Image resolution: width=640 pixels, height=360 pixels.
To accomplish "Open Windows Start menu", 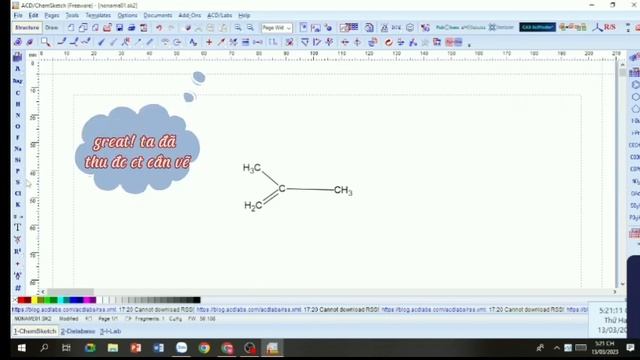I will click(x=22, y=348).
